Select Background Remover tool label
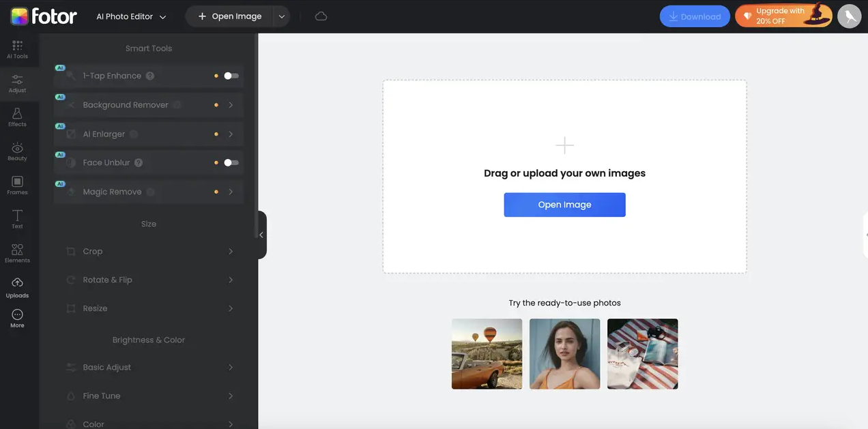Image resolution: width=868 pixels, height=429 pixels. coord(126,105)
